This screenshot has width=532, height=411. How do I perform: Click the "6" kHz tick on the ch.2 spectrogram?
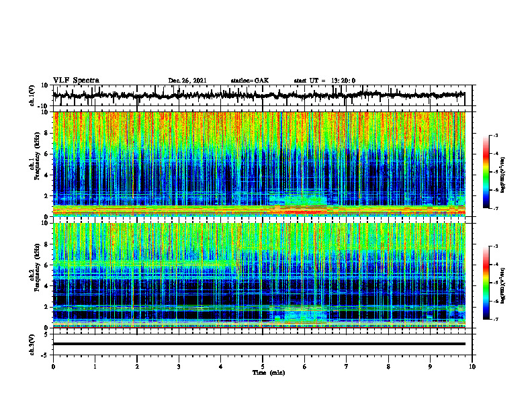(47, 265)
